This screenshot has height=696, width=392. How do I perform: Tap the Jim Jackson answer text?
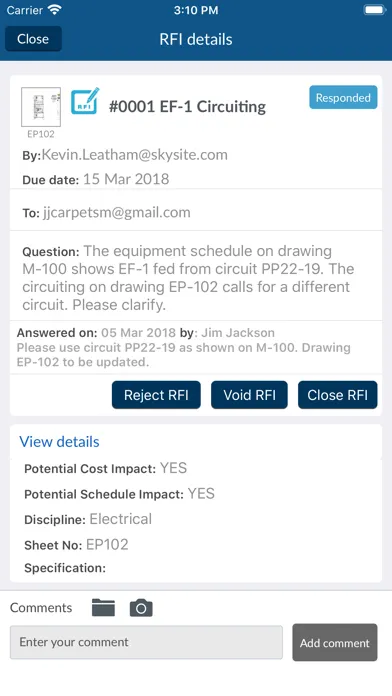pyautogui.click(x=238, y=332)
